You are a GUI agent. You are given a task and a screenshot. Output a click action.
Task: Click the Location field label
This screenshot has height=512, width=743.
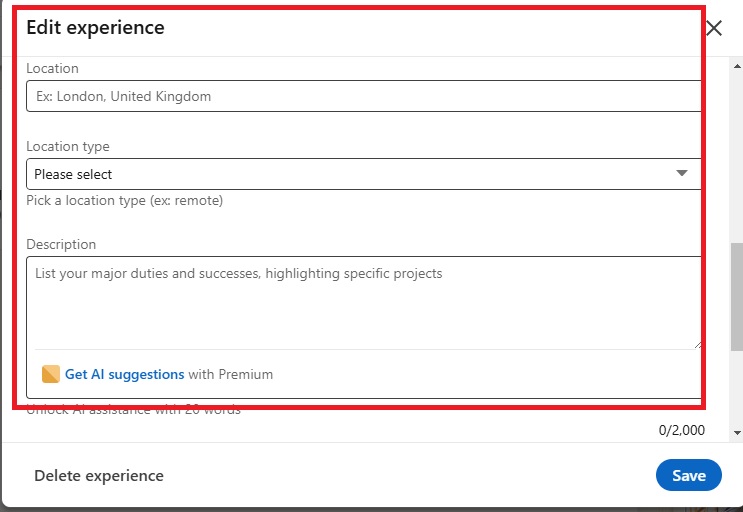(x=52, y=68)
